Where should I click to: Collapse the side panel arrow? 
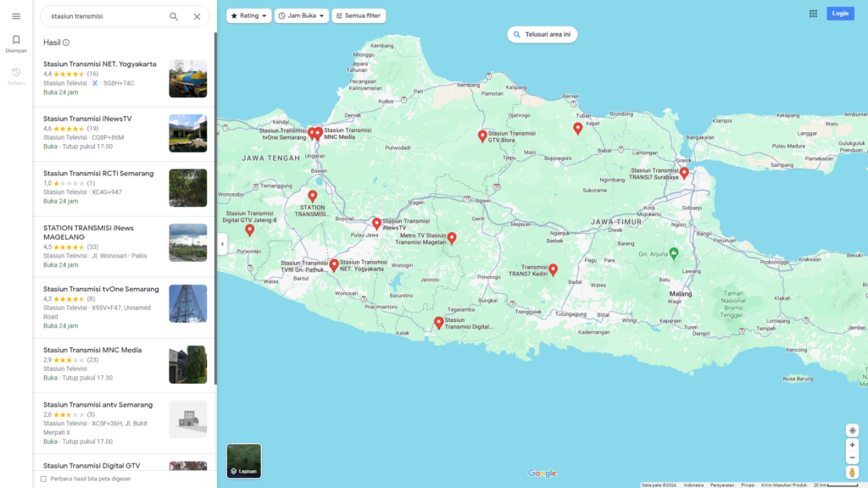223,244
